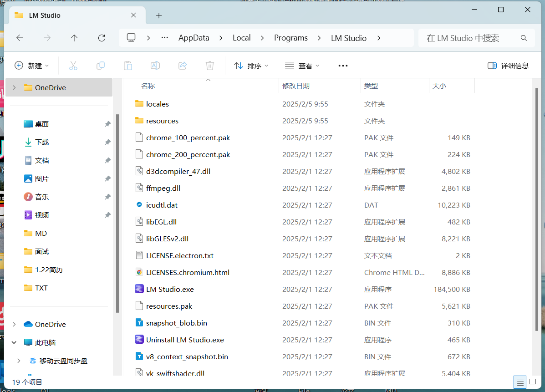Expand the 此电脑 tree node

(14, 342)
